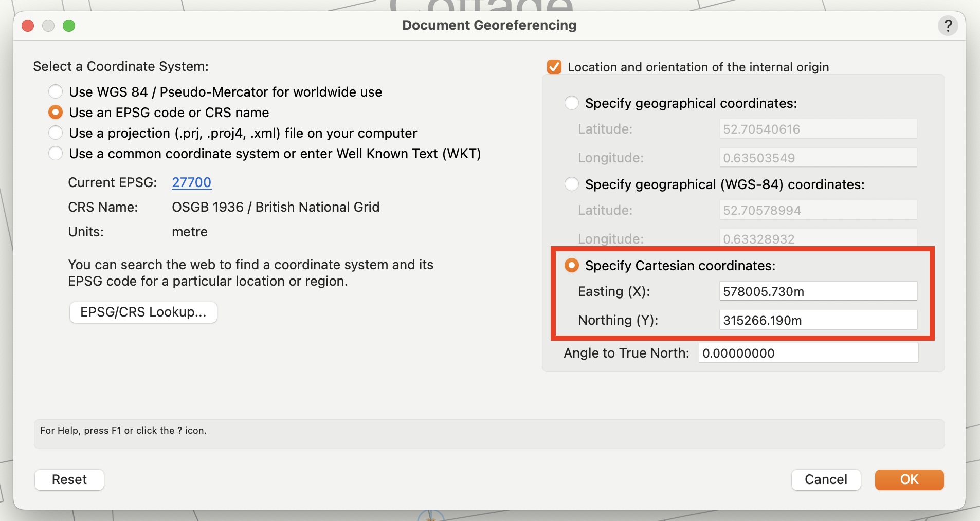
Task: Disable the Location and orientation checkbox
Action: [554, 67]
